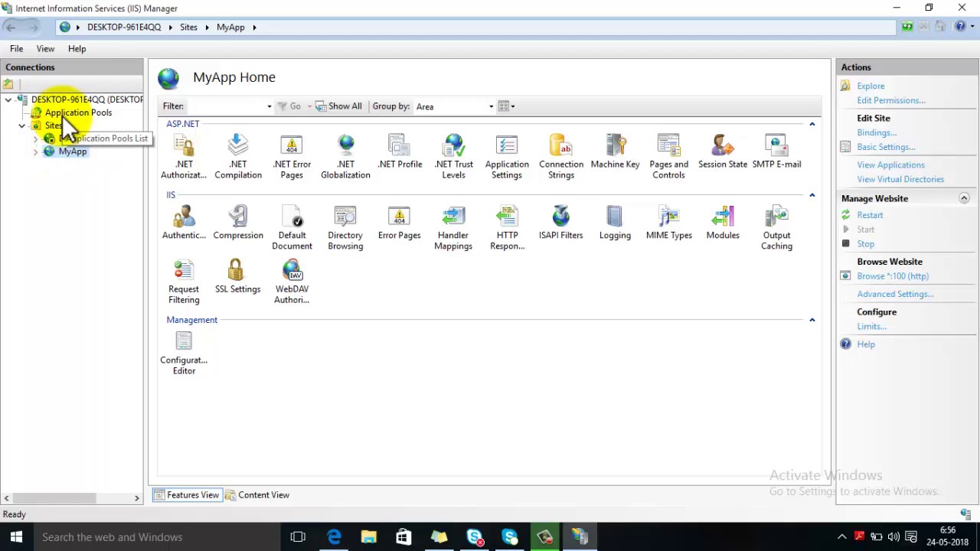The height and width of the screenshot is (551, 980).
Task: Open Authentication feature icon
Action: (x=184, y=223)
